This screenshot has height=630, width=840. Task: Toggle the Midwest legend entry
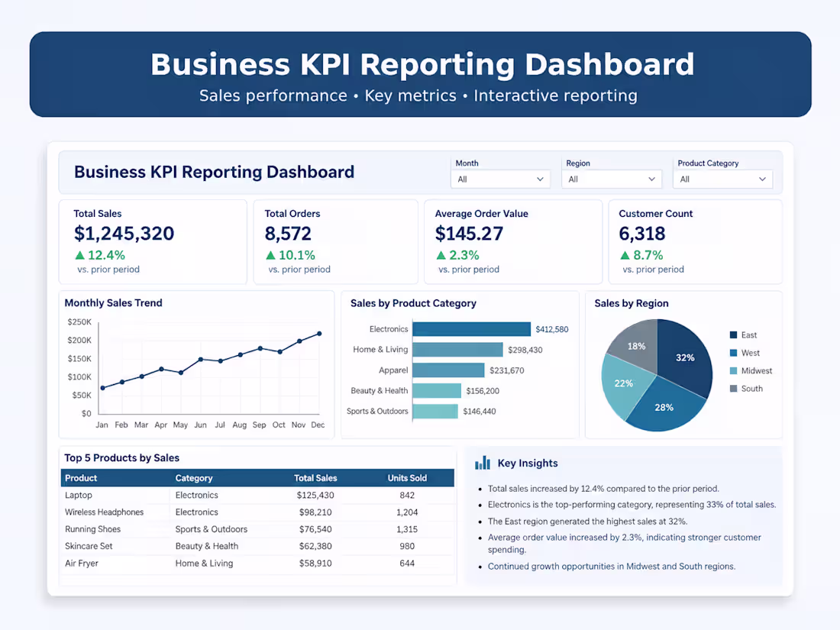pyautogui.click(x=751, y=370)
